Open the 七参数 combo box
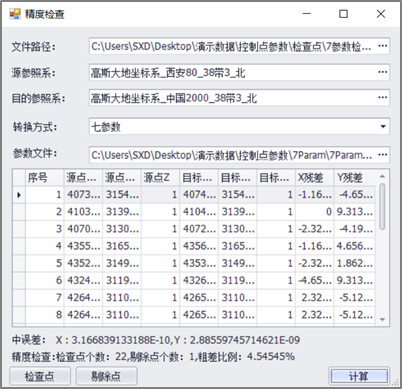The image size is (402, 389). [x=239, y=127]
